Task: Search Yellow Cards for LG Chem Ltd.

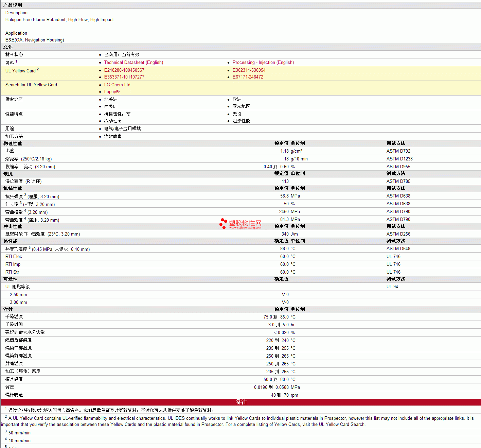Action: (118, 85)
